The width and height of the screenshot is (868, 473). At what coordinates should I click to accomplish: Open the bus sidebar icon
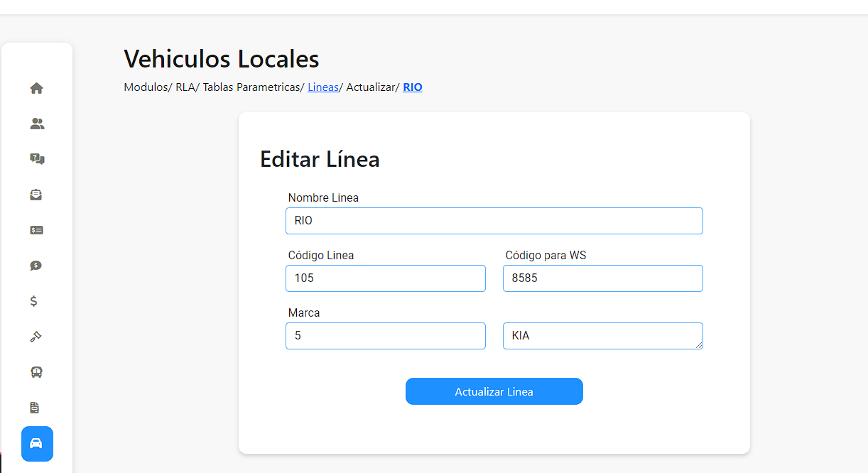pyautogui.click(x=36, y=372)
